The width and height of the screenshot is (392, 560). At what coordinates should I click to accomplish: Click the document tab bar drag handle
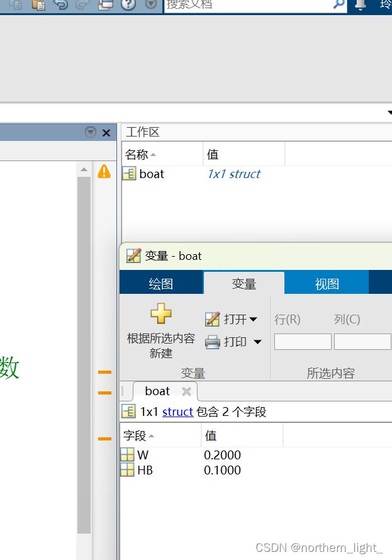point(123,391)
